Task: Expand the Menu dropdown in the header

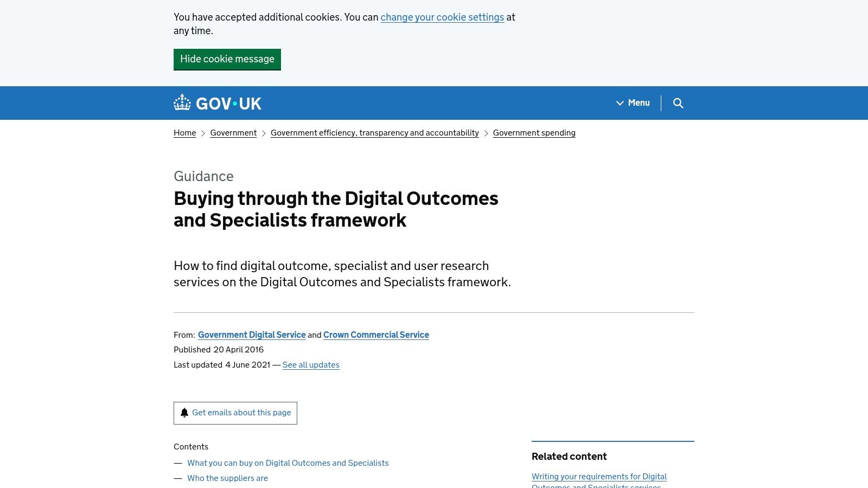Action: pyautogui.click(x=638, y=103)
